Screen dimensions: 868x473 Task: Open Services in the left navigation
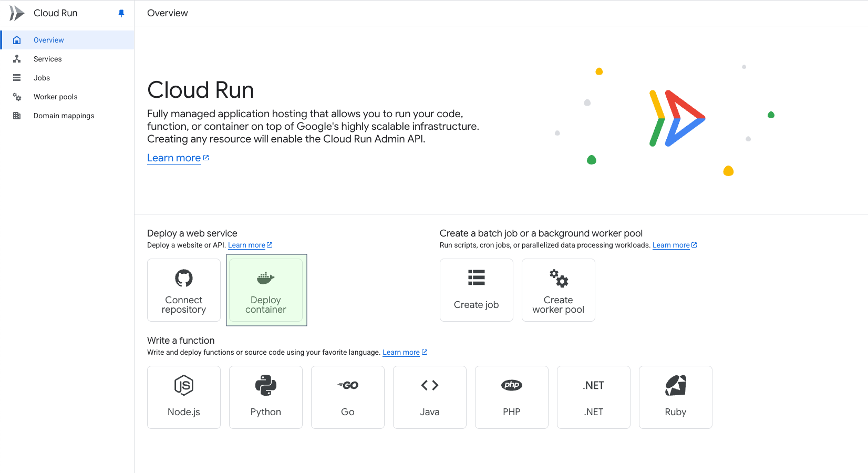coord(48,59)
